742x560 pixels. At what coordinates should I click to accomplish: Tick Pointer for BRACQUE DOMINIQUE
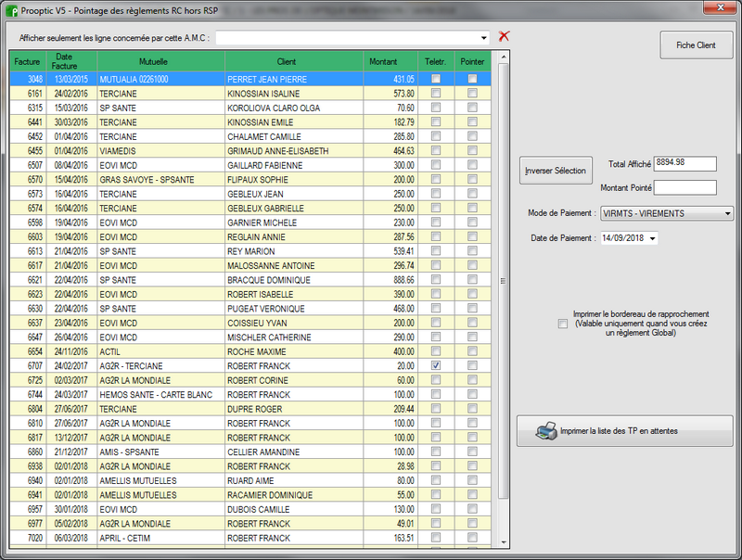pyautogui.click(x=472, y=279)
